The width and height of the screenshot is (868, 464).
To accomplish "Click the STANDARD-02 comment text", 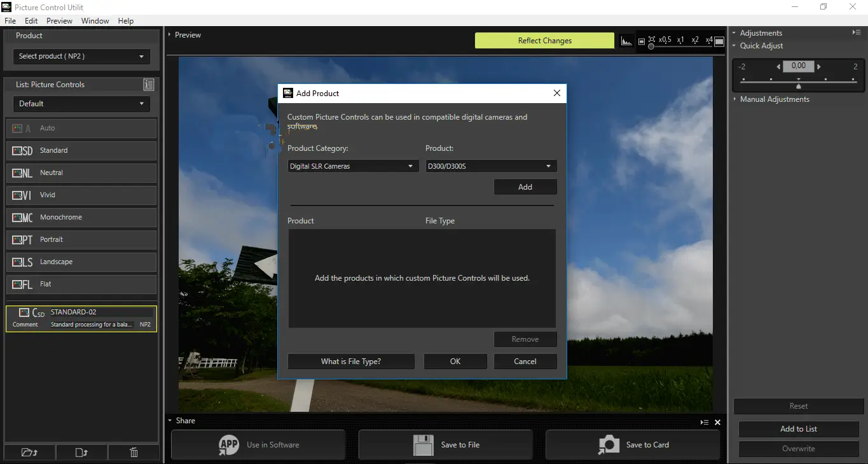I will pos(92,325).
